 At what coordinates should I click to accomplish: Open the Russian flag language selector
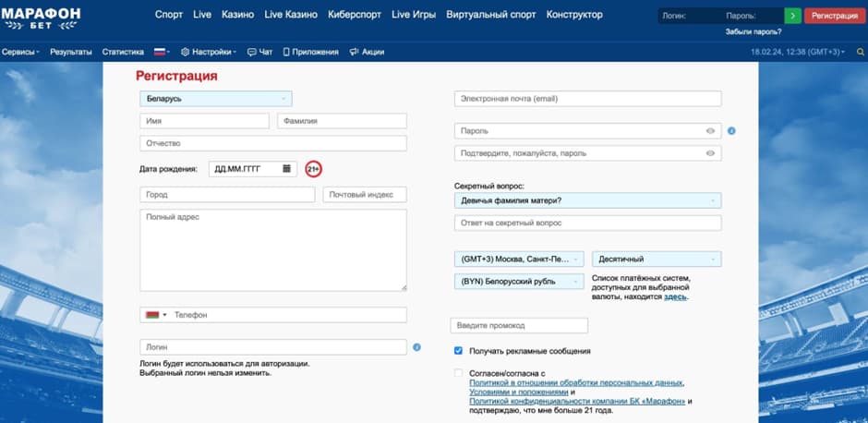pyautogui.click(x=162, y=52)
